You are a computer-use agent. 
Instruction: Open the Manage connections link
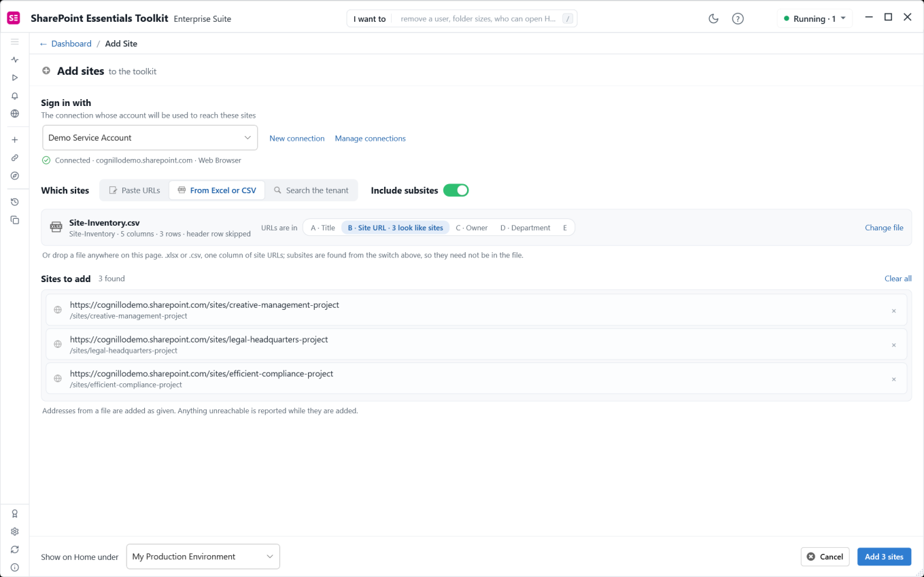coord(370,138)
